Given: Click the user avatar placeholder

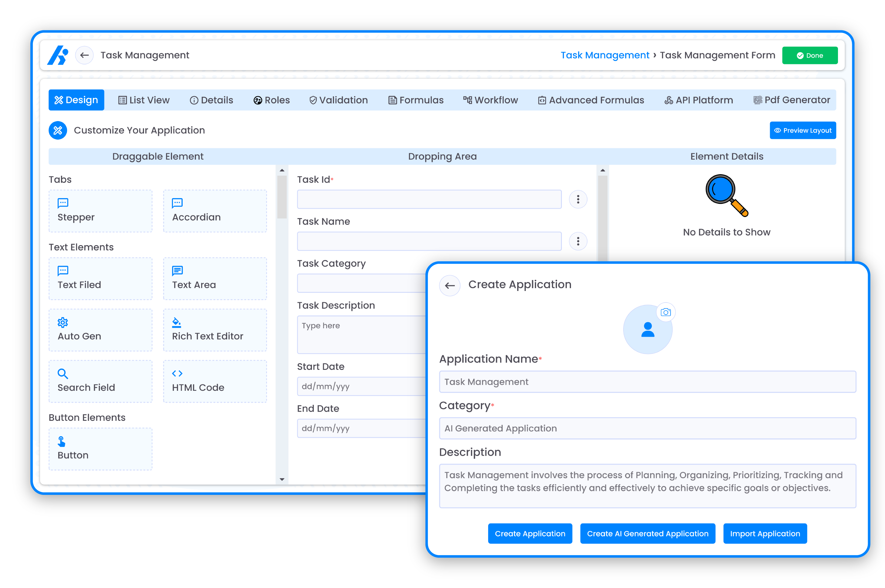Looking at the screenshot, I should [x=647, y=329].
